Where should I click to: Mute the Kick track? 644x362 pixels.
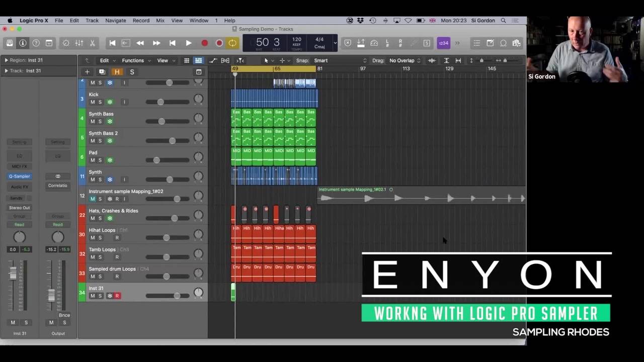pyautogui.click(x=93, y=102)
